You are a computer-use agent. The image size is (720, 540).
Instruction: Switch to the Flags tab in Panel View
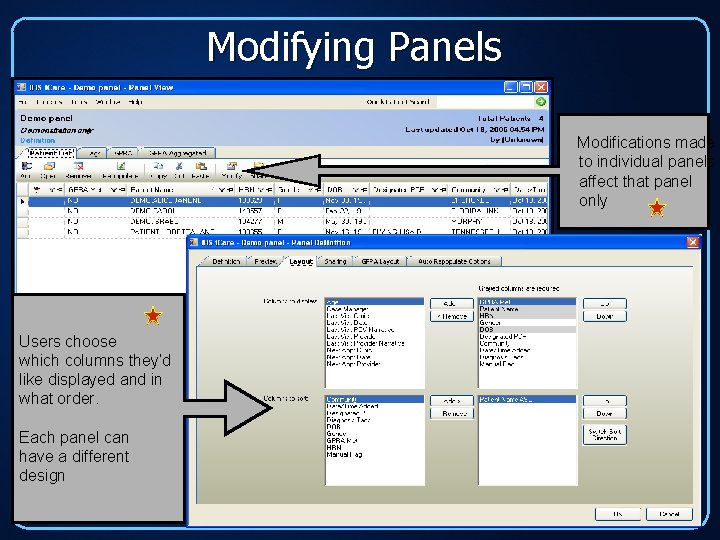94,153
